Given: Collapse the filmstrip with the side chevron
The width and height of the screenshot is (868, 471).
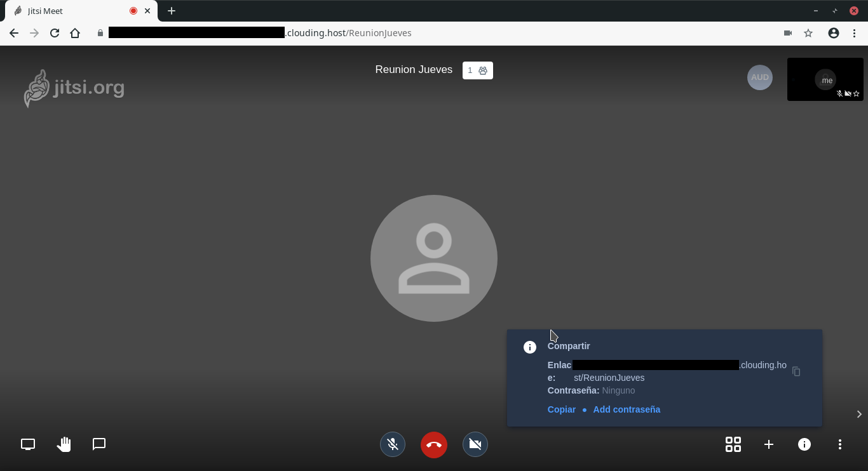Looking at the screenshot, I should pyautogui.click(x=859, y=415).
